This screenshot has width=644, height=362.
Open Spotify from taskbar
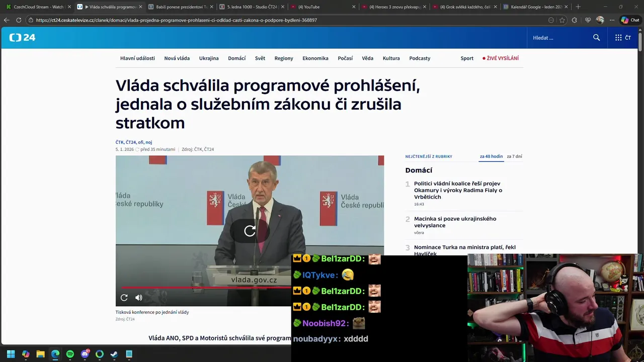[x=70, y=354]
